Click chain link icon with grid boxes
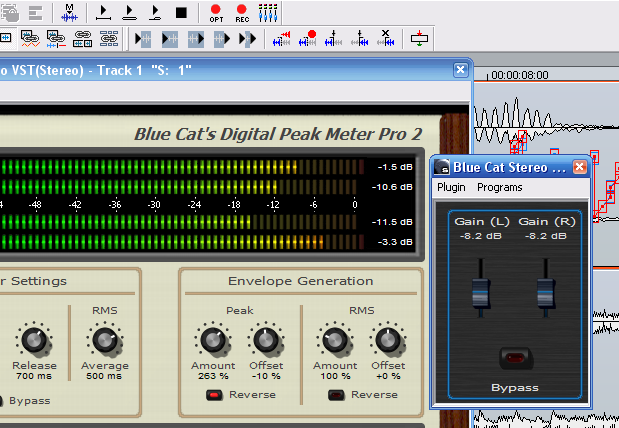 pyautogui.click(x=109, y=39)
